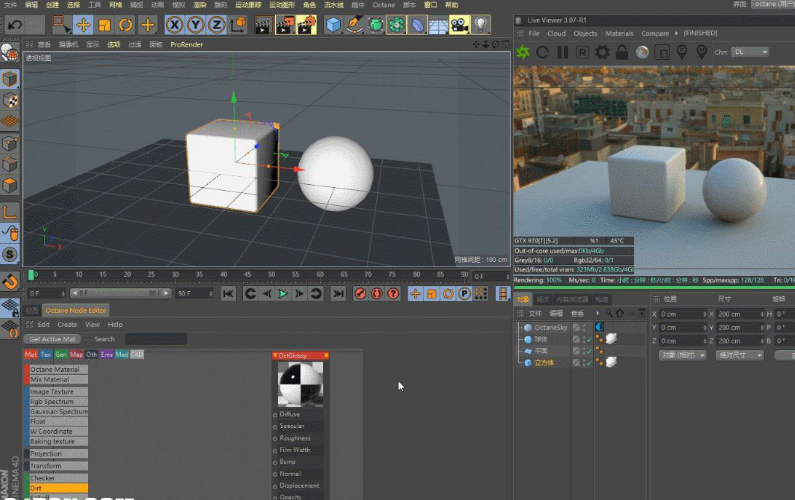Select the Dirt node in list
This screenshot has height=500, width=795.
coord(56,488)
